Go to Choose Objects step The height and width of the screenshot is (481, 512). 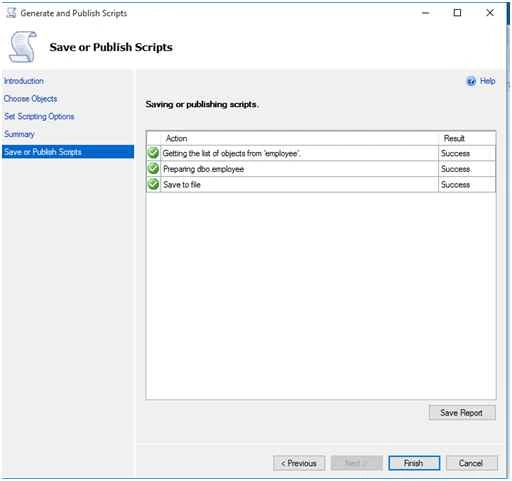coord(30,99)
